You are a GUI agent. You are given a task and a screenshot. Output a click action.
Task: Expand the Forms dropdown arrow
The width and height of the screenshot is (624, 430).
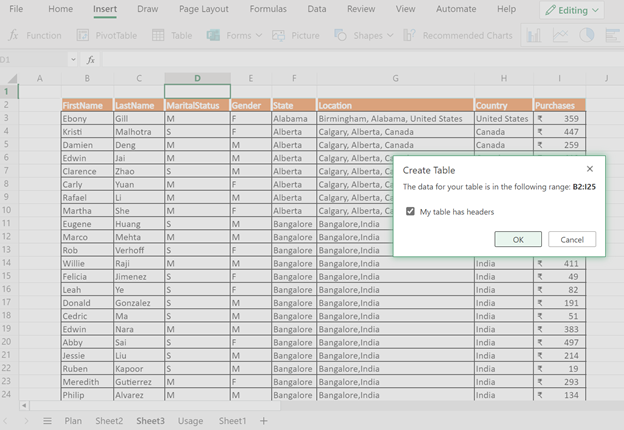[x=259, y=35]
